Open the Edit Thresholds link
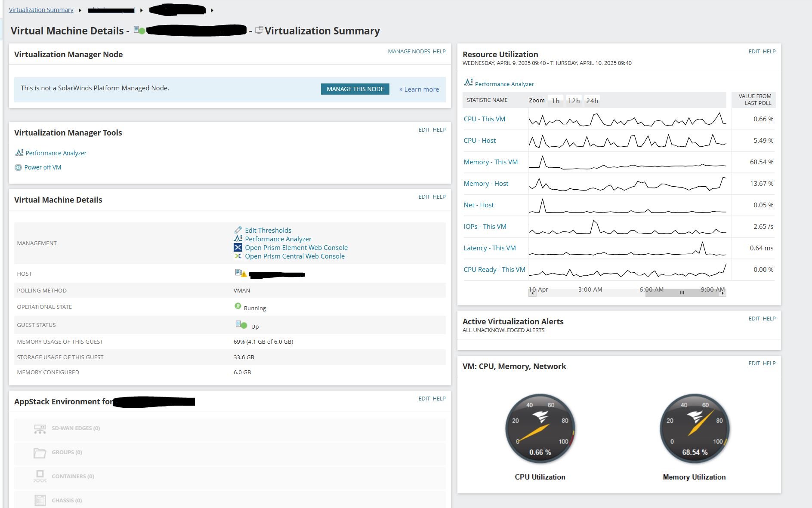 pos(268,231)
